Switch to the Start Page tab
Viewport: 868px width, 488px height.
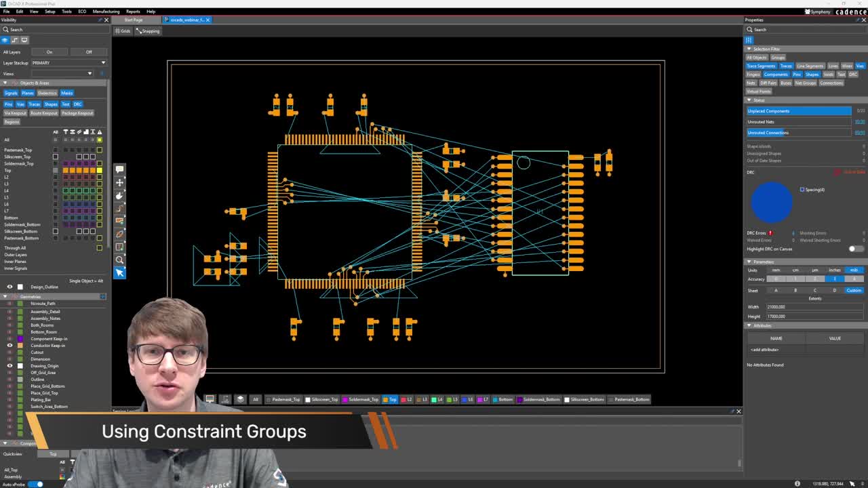(133, 20)
